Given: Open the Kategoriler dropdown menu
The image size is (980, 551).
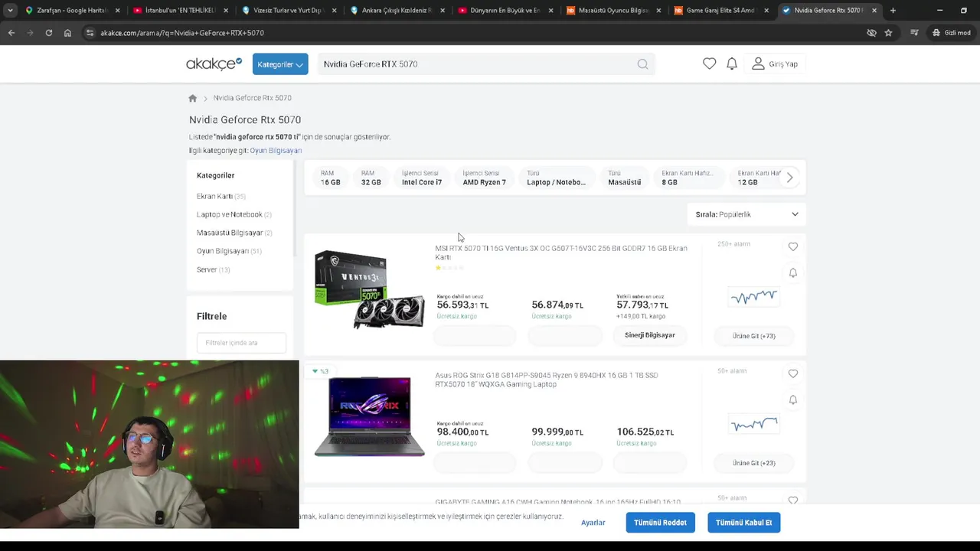Looking at the screenshot, I should point(280,64).
